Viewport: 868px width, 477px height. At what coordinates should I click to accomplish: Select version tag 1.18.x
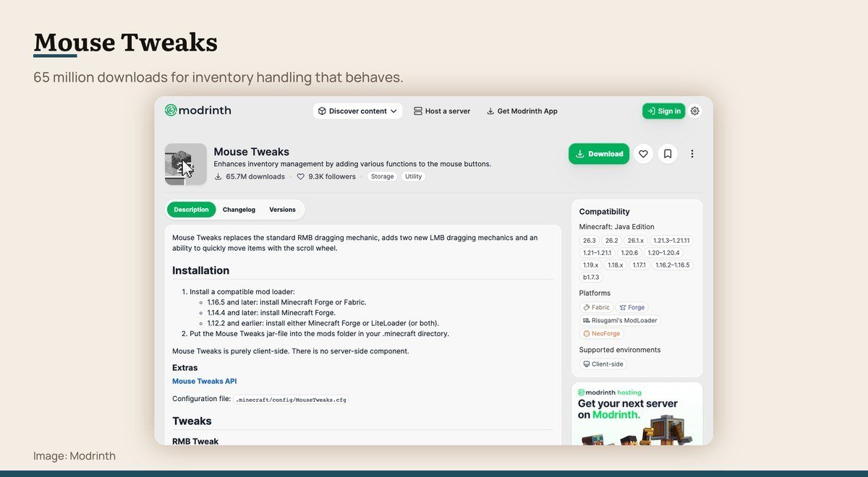[615, 265]
